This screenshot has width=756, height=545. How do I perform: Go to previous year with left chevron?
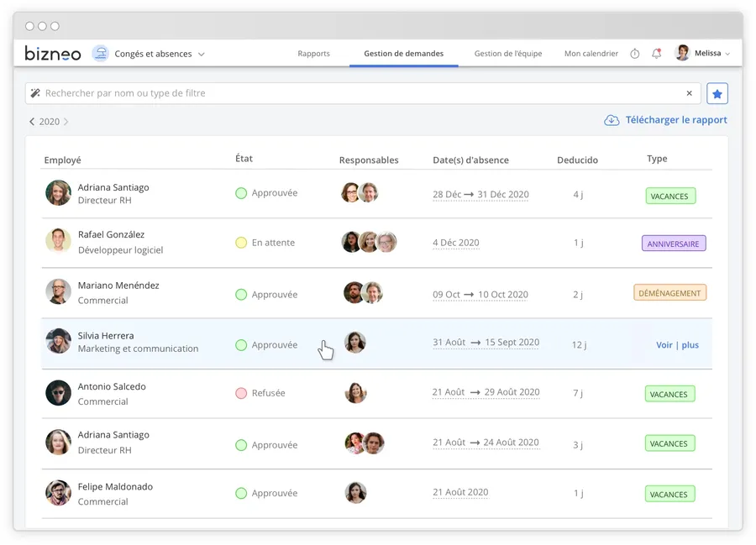(x=32, y=122)
